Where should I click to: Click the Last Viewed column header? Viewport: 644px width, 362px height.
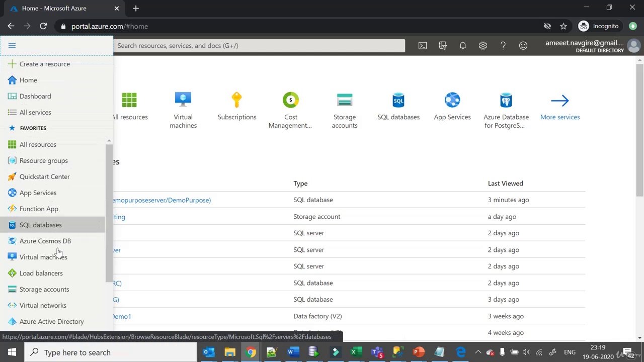(x=505, y=184)
